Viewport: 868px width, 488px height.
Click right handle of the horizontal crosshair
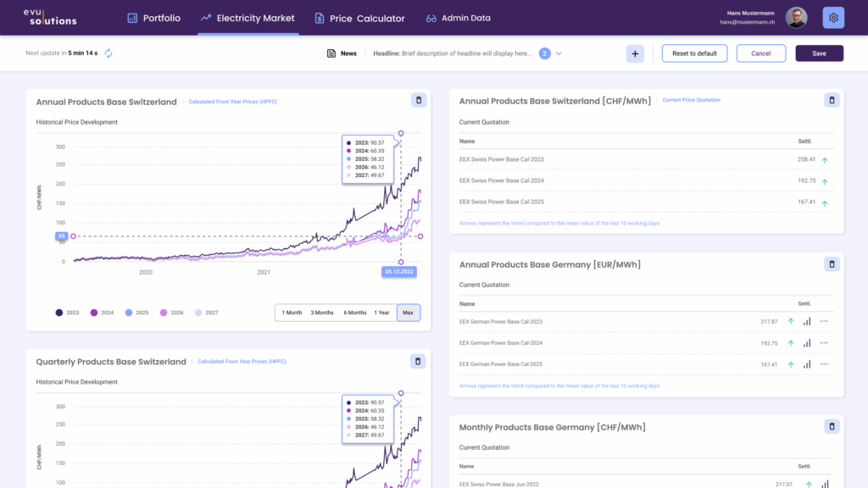point(420,236)
